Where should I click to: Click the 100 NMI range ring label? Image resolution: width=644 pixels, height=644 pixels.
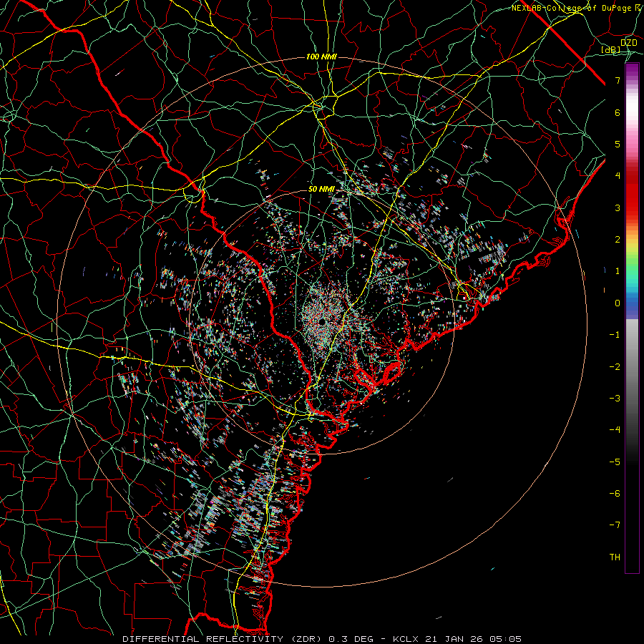pyautogui.click(x=321, y=57)
